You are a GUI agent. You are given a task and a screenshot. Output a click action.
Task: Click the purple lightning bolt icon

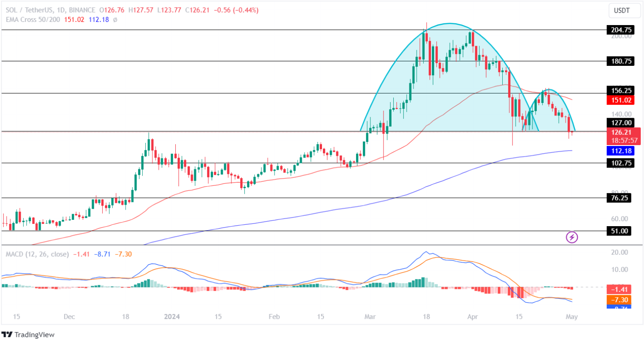point(572,237)
